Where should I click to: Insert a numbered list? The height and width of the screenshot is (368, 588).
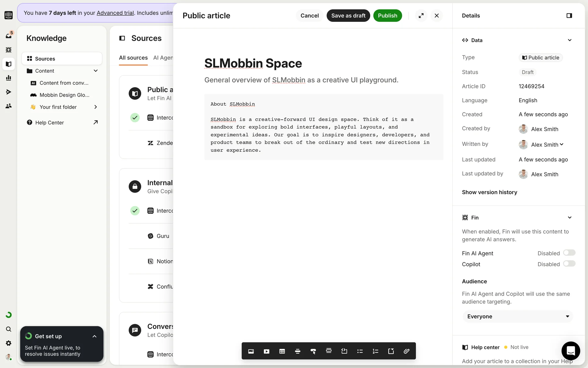pyautogui.click(x=375, y=351)
